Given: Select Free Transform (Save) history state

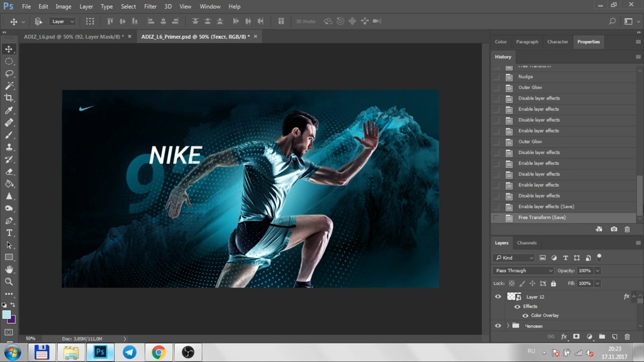Looking at the screenshot, I should [x=563, y=218].
